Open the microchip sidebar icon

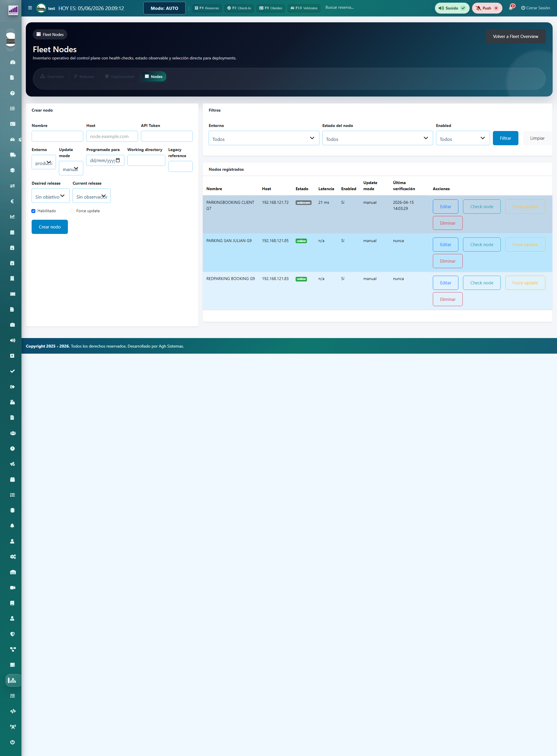(x=12, y=510)
